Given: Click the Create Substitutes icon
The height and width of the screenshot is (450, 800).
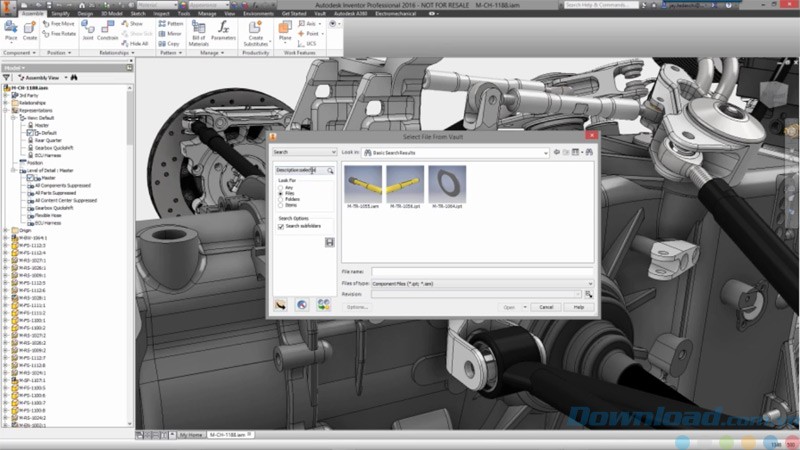Looking at the screenshot, I should (256, 29).
